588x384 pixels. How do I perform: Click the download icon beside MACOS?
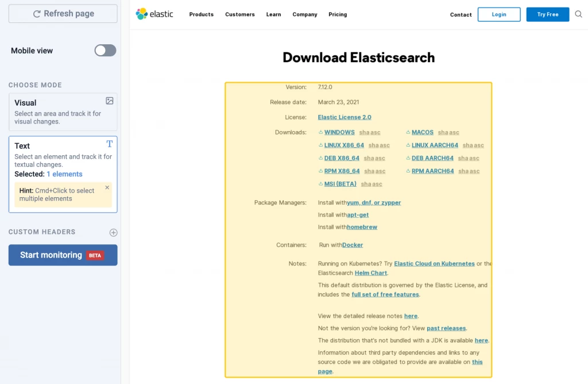coord(408,132)
